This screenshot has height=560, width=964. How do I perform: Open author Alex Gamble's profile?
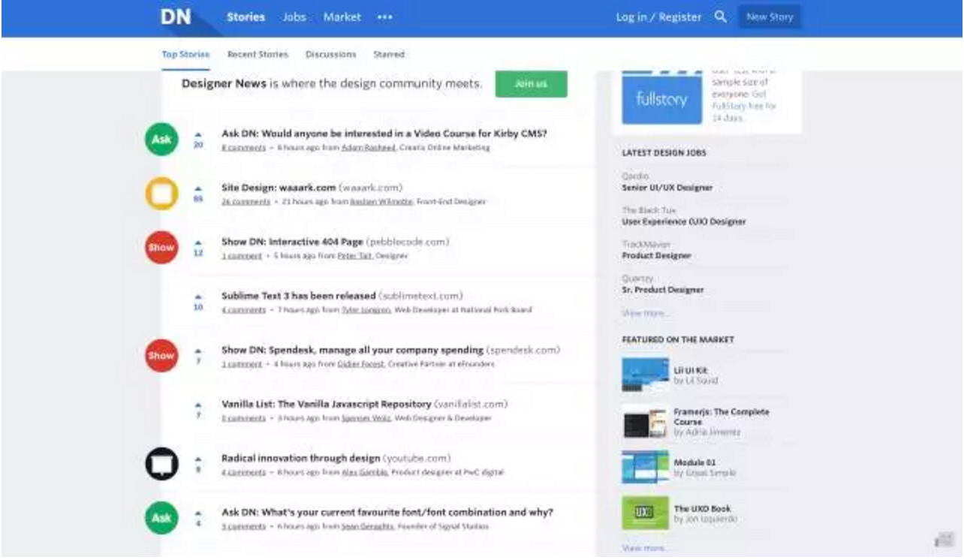[365, 472]
